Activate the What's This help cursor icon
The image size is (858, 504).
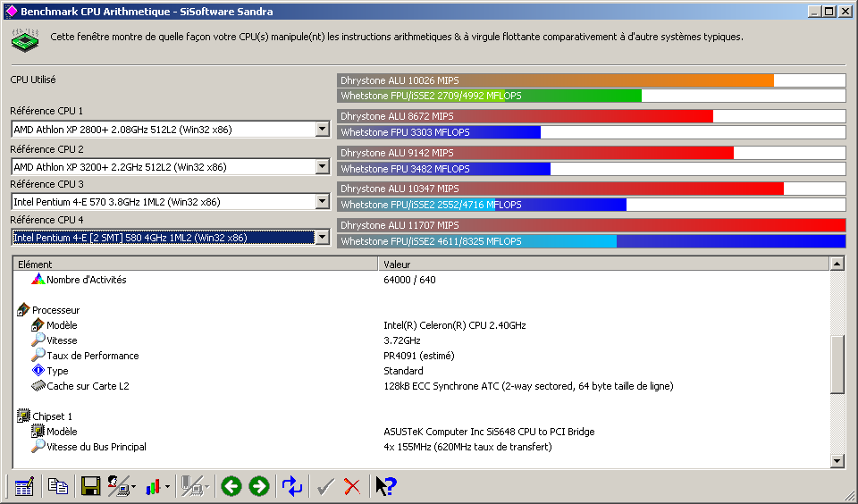click(386, 486)
